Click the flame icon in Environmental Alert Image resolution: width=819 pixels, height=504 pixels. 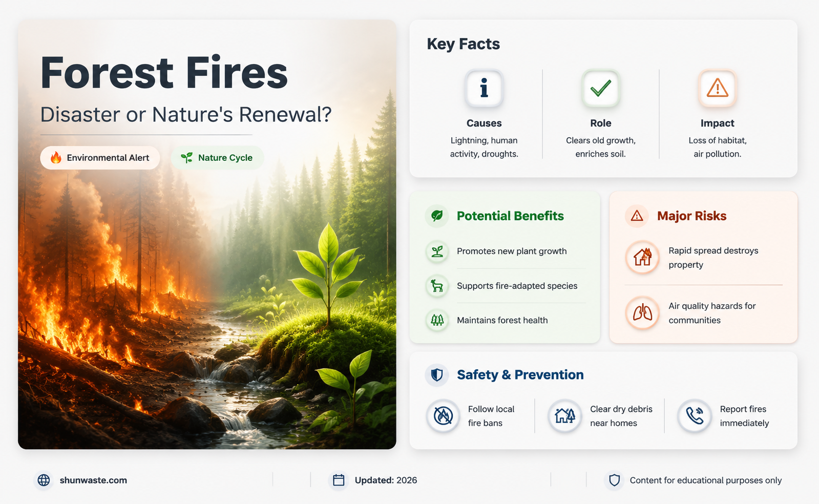(56, 158)
